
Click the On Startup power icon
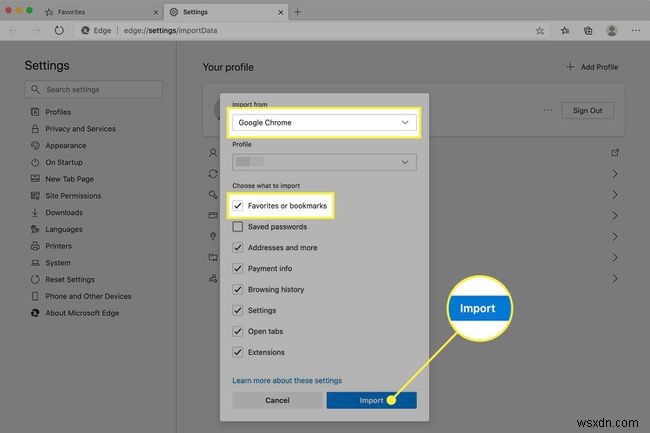pyautogui.click(x=35, y=162)
